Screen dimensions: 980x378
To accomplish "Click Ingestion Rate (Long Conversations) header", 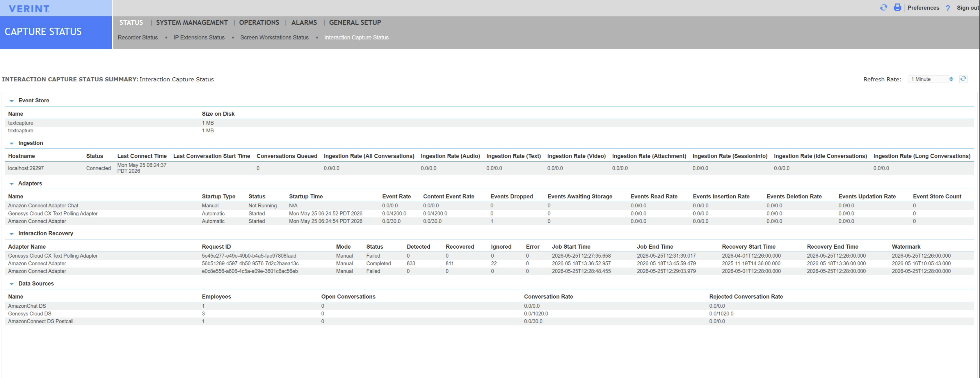I will (x=922, y=156).
